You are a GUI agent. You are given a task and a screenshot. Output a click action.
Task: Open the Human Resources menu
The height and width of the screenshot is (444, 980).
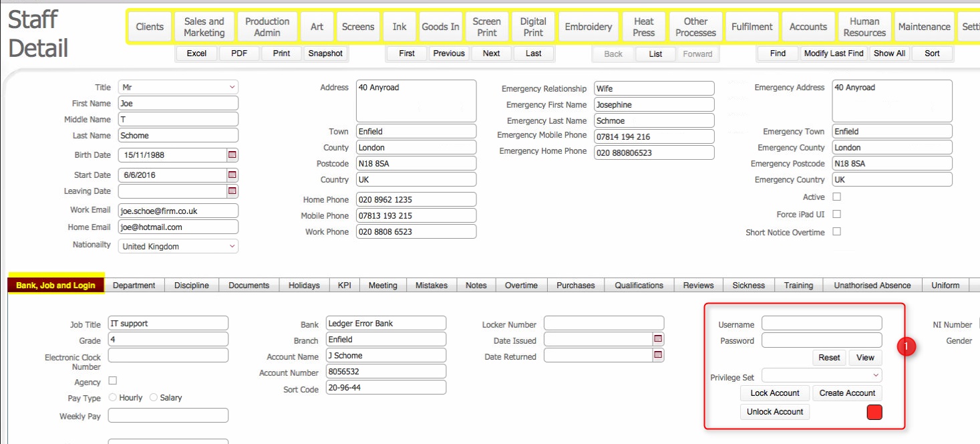click(864, 27)
